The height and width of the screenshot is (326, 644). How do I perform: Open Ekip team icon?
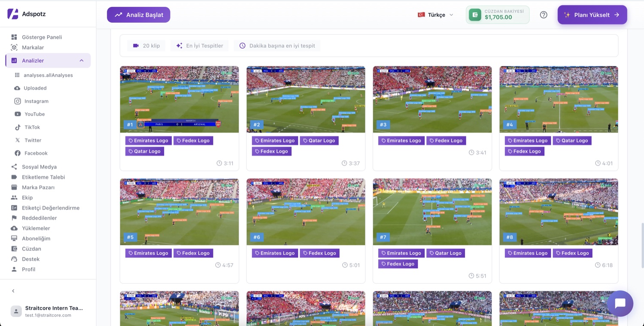[x=14, y=198]
